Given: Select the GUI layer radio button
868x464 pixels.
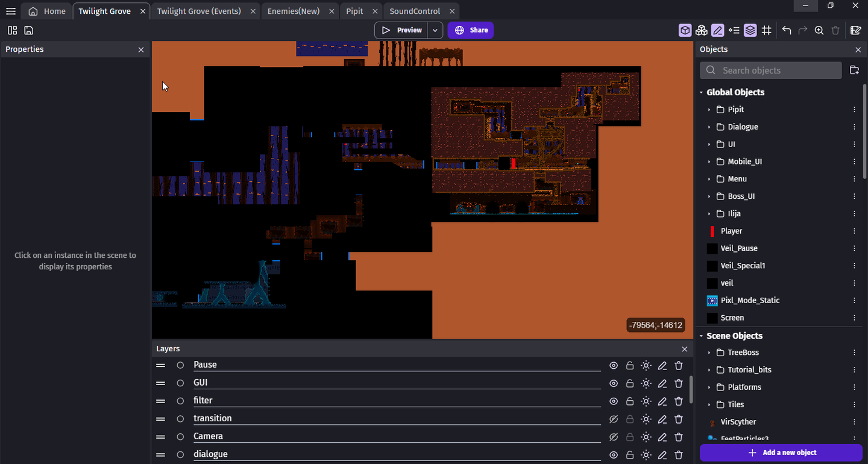Looking at the screenshot, I should pyautogui.click(x=180, y=383).
